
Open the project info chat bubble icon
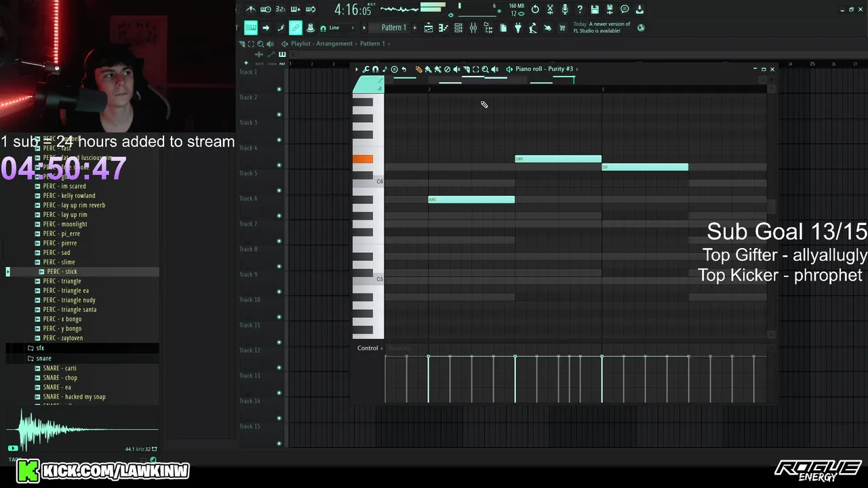pyautogui.click(x=625, y=9)
